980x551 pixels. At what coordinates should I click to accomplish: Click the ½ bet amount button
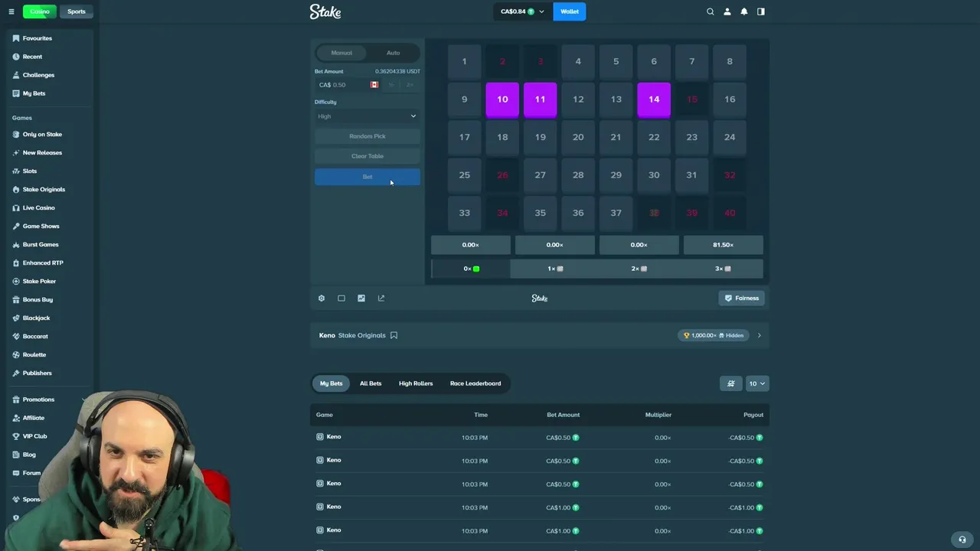coord(390,85)
